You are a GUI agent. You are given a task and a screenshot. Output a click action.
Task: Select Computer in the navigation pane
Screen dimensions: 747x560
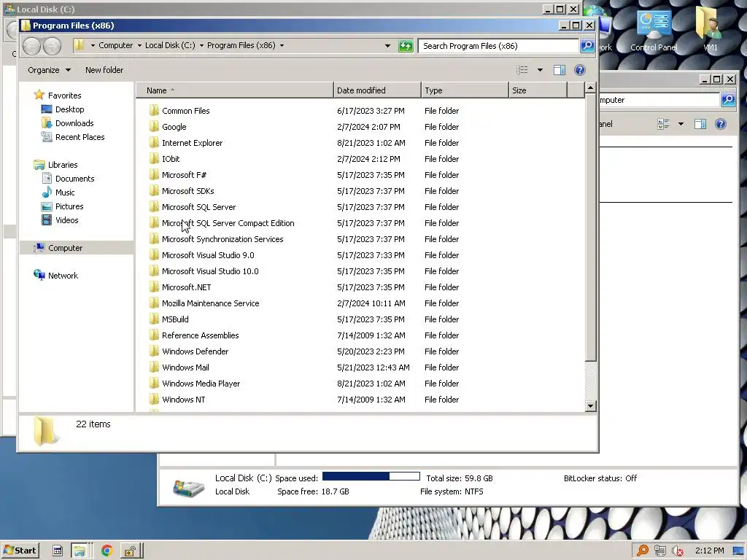click(65, 248)
